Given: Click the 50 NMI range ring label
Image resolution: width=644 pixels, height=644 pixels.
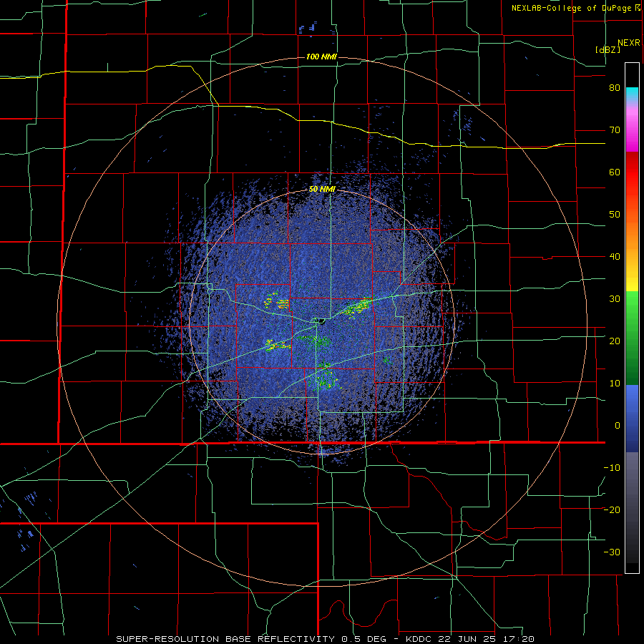Looking at the screenshot, I should tap(322, 190).
